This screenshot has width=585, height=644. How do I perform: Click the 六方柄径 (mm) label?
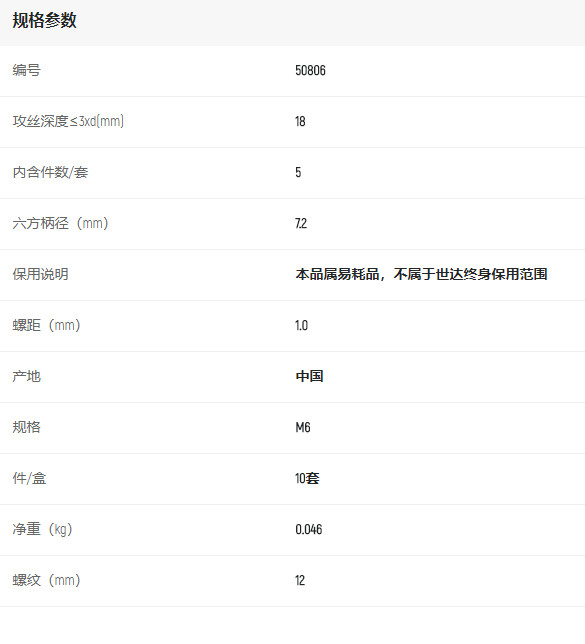point(60,223)
